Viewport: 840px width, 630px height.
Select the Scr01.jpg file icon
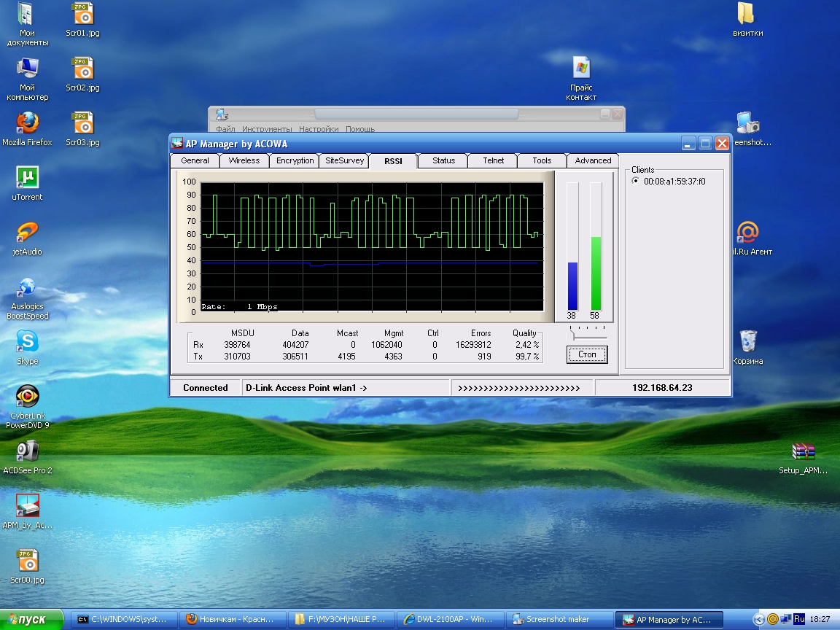pos(82,14)
